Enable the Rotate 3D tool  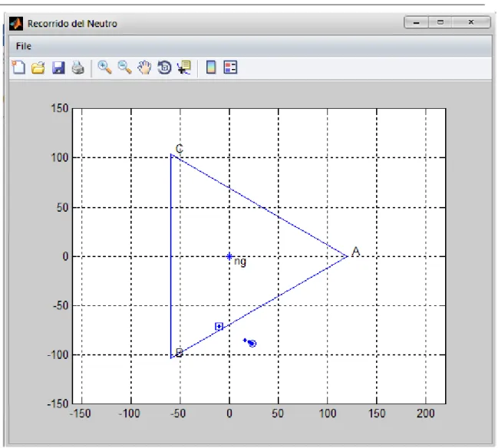(x=164, y=68)
